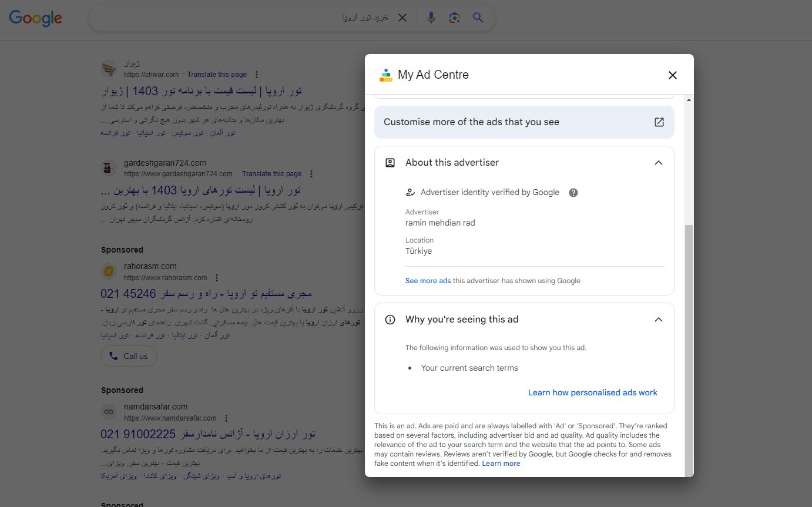Open Customise more of the ads that you see
The width and height of the screenshot is (812, 507).
click(x=524, y=122)
